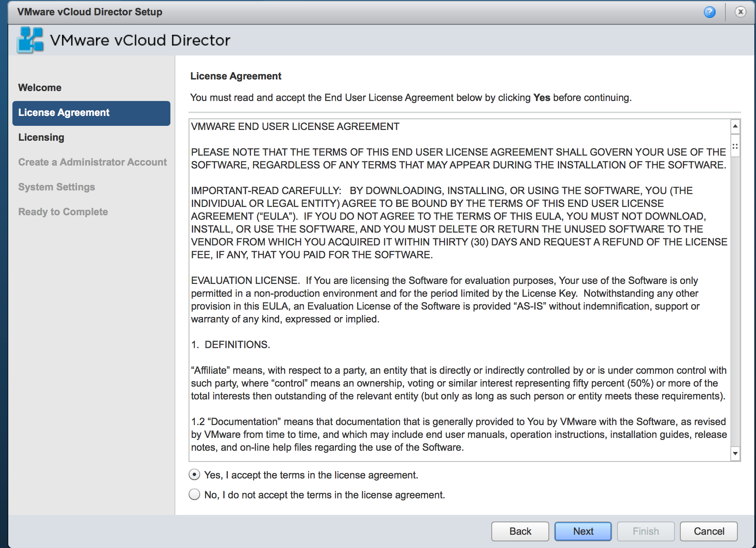This screenshot has width=756, height=548.
Task: Close the vCloud Director Setup dialog
Action: [x=740, y=12]
